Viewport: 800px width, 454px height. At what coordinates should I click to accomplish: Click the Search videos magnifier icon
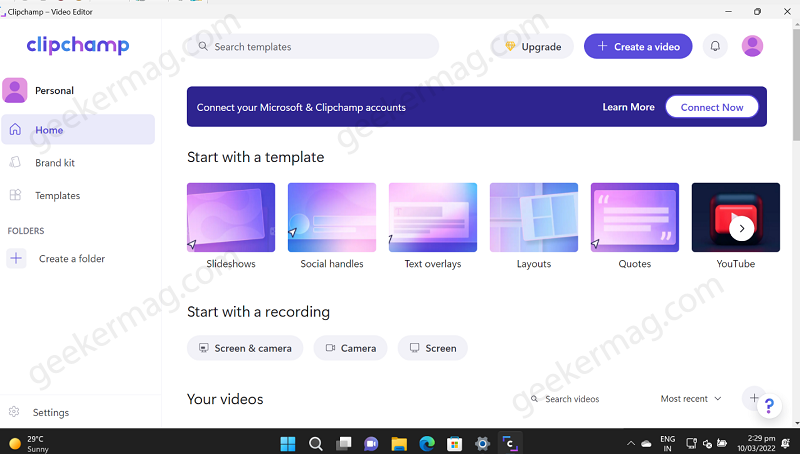click(534, 399)
